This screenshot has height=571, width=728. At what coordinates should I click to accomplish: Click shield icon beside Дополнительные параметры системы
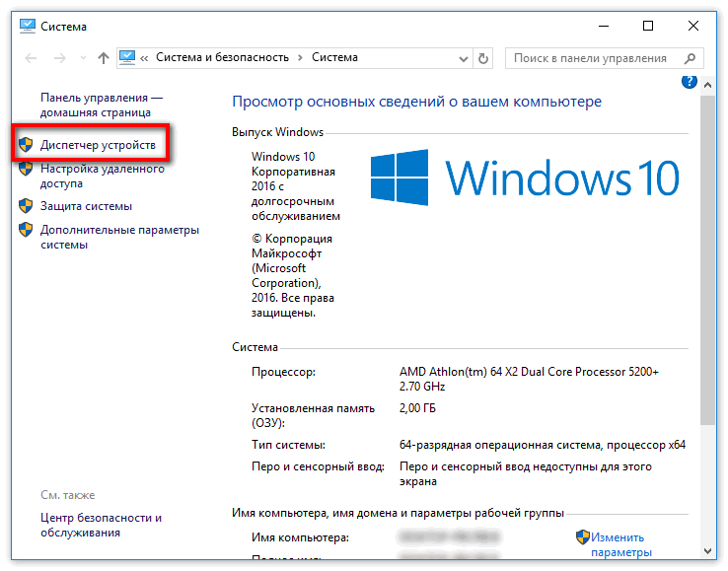tap(26, 230)
